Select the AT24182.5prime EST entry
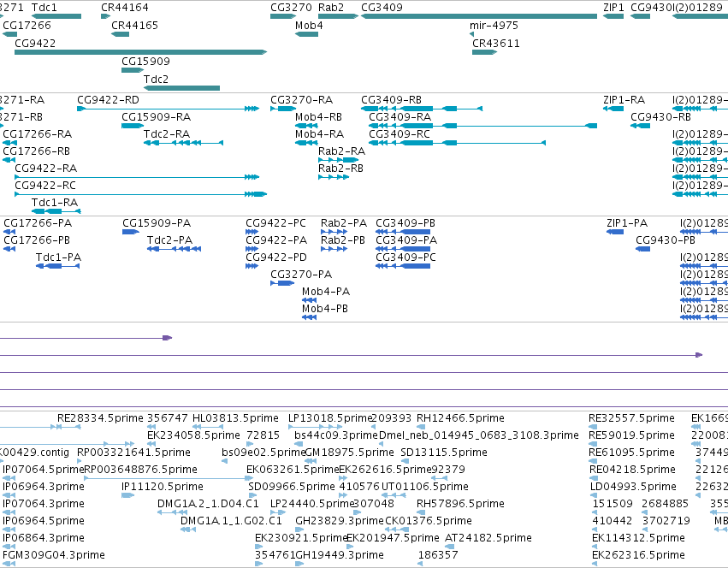Viewport: 728px width, 568px height. (488, 538)
